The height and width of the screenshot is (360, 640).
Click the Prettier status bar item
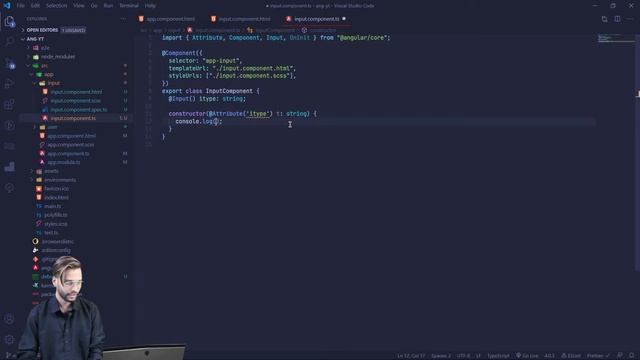click(598, 356)
